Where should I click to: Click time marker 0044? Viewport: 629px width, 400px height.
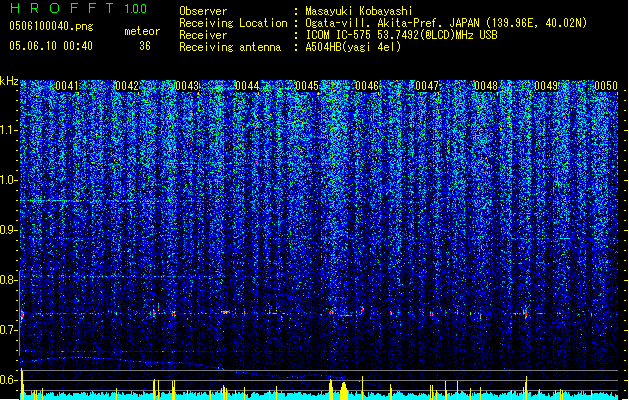click(247, 86)
